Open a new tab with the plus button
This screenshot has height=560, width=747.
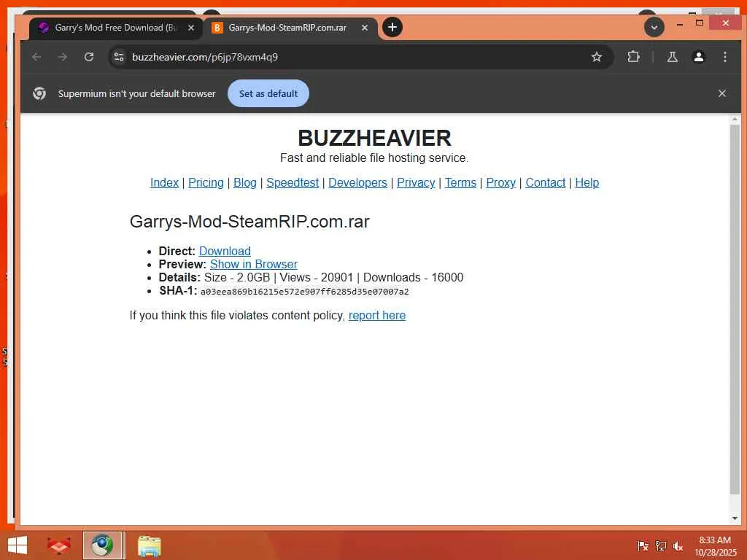coord(392,27)
